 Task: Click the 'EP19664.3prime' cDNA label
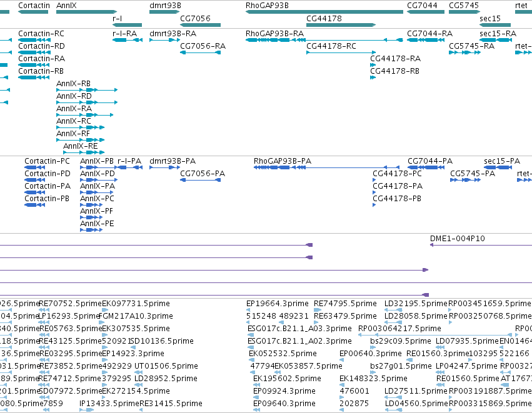point(277,304)
